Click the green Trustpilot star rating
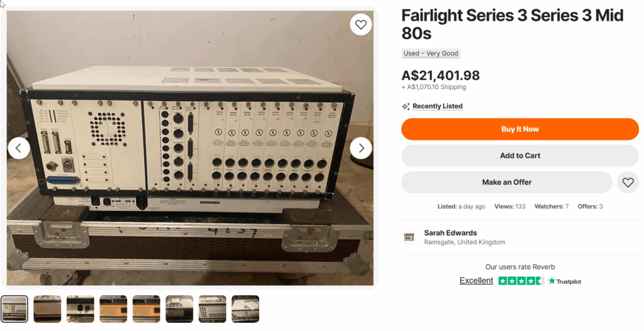 pyautogui.click(x=521, y=281)
